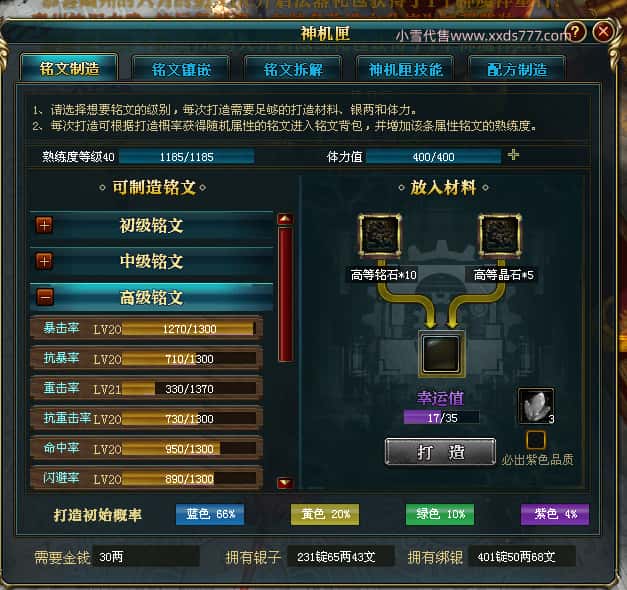
Task: Collapse the 高级铭文 category
Action: (x=44, y=297)
